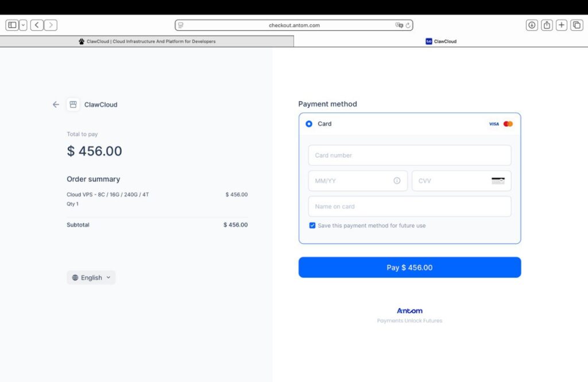Open a new tab with plus icon
Image resolution: width=588 pixels, height=382 pixels.
click(x=562, y=25)
